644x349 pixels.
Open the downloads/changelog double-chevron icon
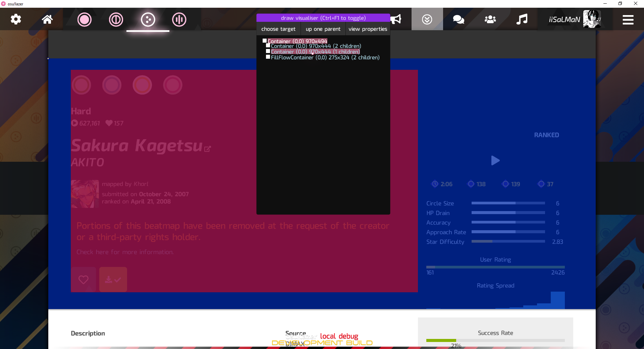tap(427, 19)
